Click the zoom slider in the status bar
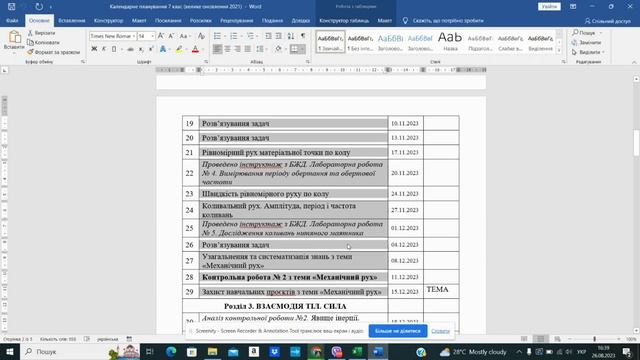 pos(594,339)
